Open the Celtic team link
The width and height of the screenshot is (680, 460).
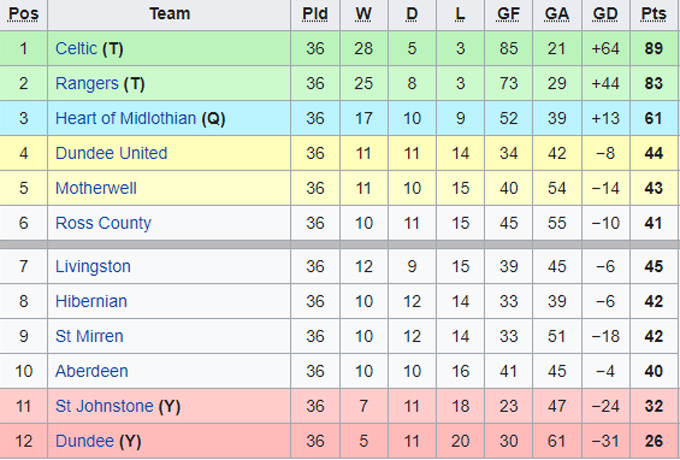pyautogui.click(x=76, y=48)
